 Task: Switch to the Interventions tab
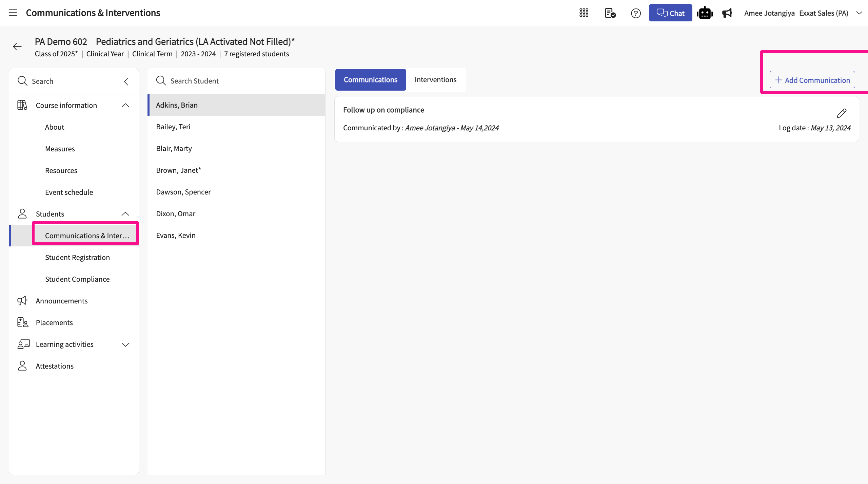(435, 80)
